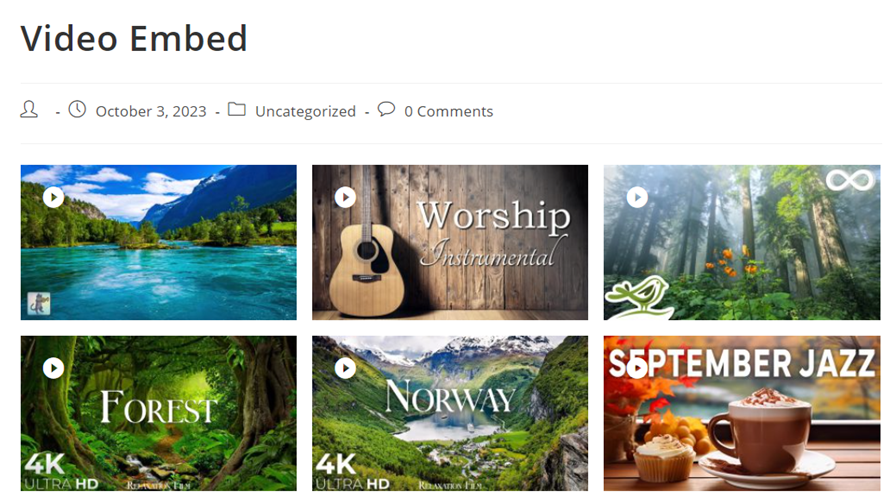Play the river landscape video
The image size is (890, 504).
point(54,198)
